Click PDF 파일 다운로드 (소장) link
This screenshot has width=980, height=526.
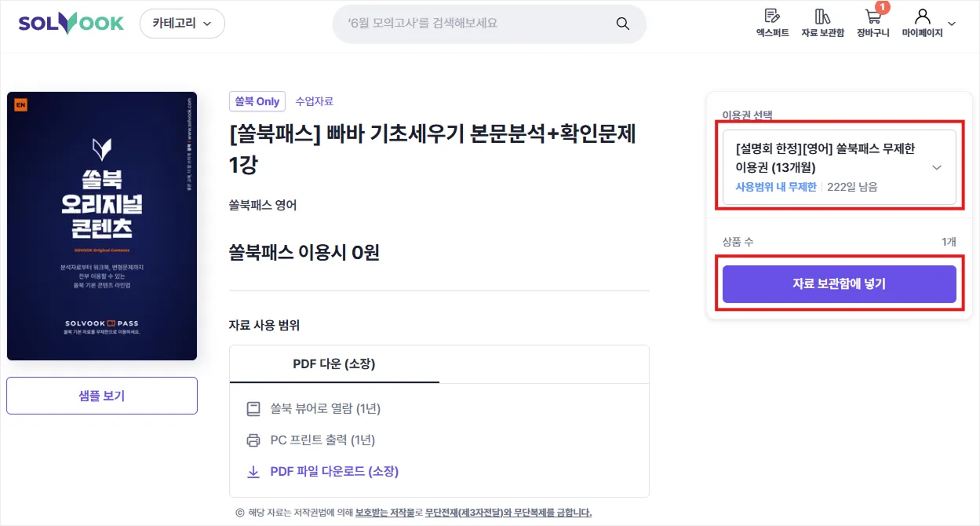click(334, 472)
